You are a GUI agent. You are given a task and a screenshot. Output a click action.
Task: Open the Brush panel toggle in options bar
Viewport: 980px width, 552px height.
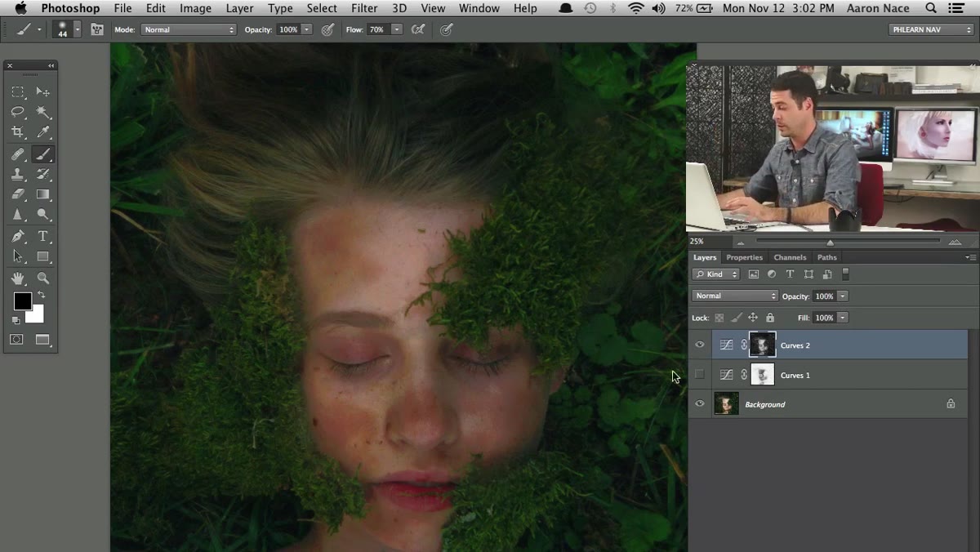[x=97, y=29]
